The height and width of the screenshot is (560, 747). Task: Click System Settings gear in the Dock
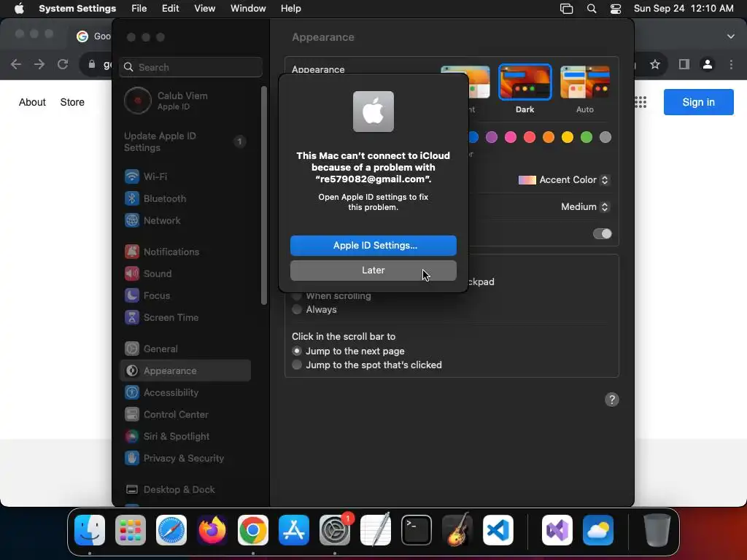[x=334, y=530]
